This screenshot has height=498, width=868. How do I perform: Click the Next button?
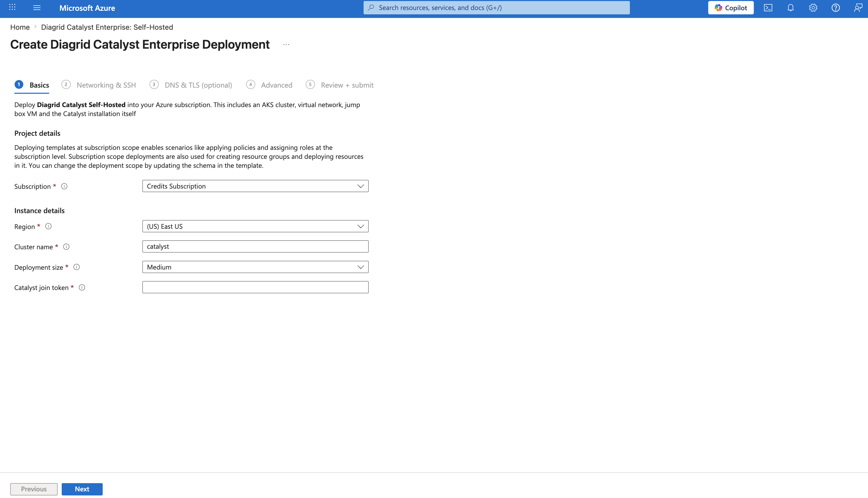pos(82,489)
